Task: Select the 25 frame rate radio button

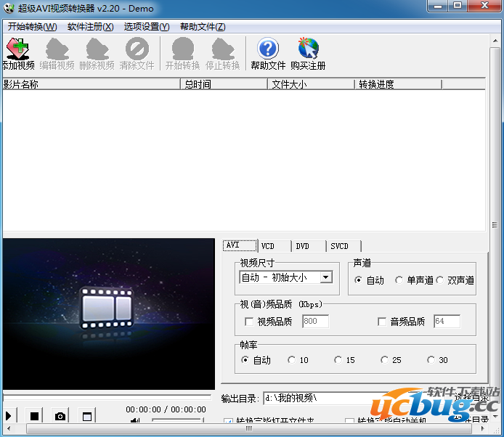Action: point(384,360)
